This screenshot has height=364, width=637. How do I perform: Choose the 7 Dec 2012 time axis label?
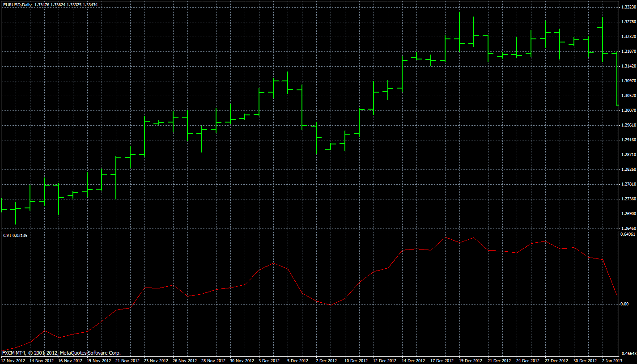point(327,360)
